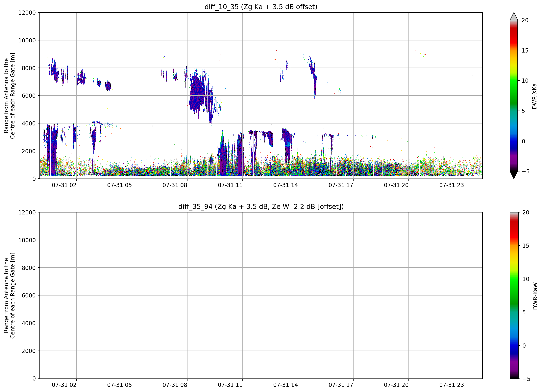Screen dimensions: 542x392
Task: Click the DWR-XKa colorbar label
Action: tap(535, 96)
